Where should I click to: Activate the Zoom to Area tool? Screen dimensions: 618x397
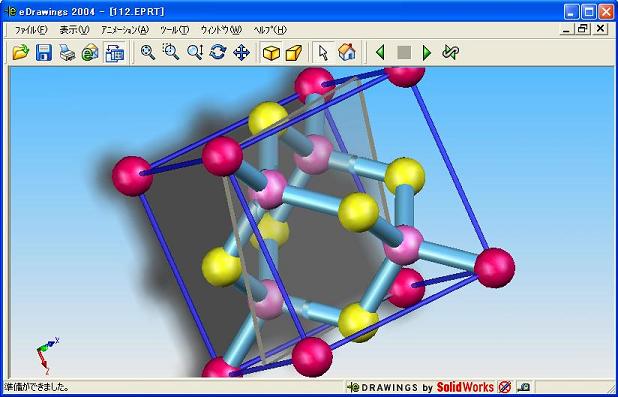[171, 52]
